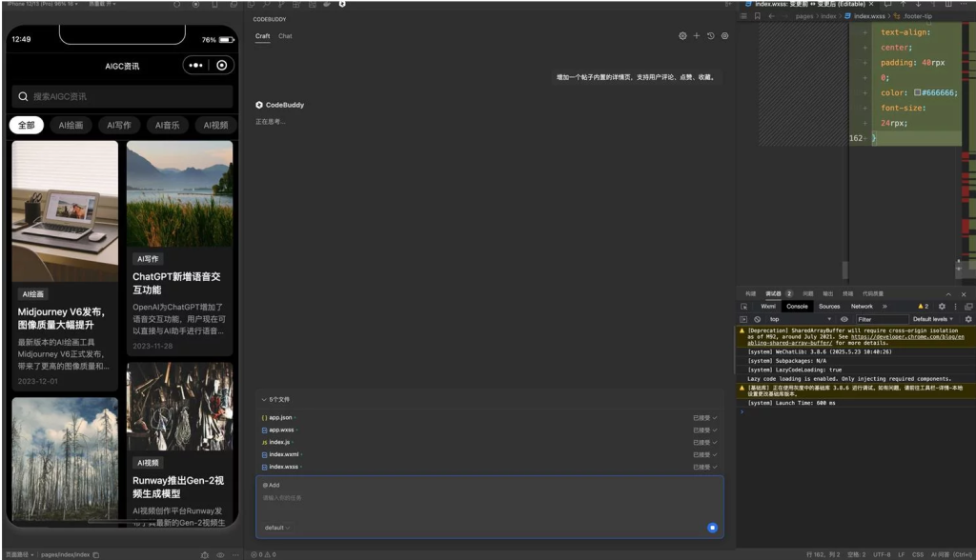This screenshot has width=976, height=560.
Task: Select the 全部 category chip
Action: (26, 125)
